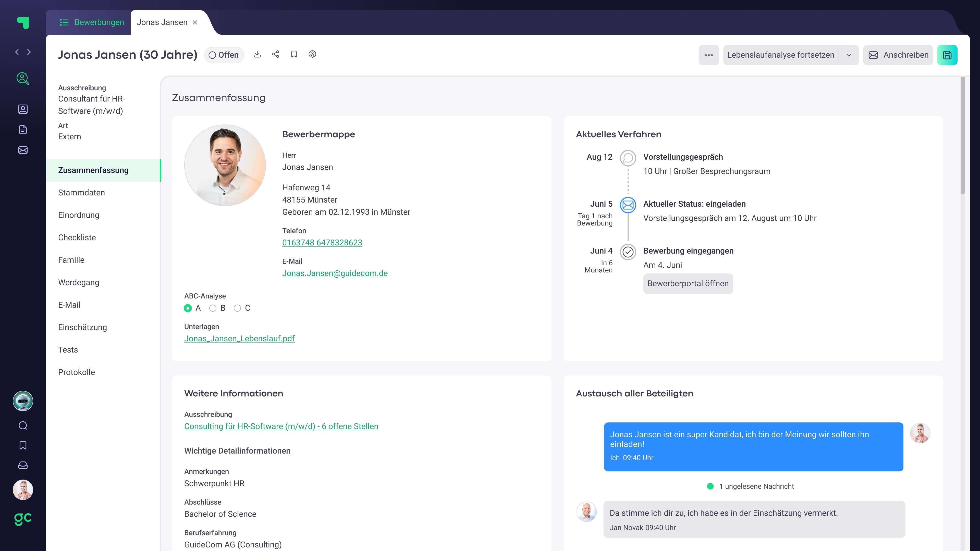Screen dimensions: 980x551
Task: Open the robot assistant avatar icon
Action: point(23,401)
